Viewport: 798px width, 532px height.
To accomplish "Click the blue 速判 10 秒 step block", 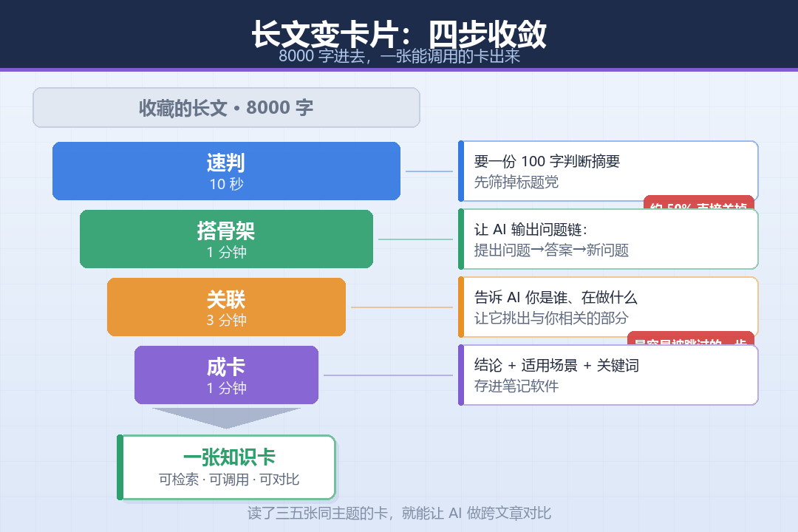I will (227, 171).
